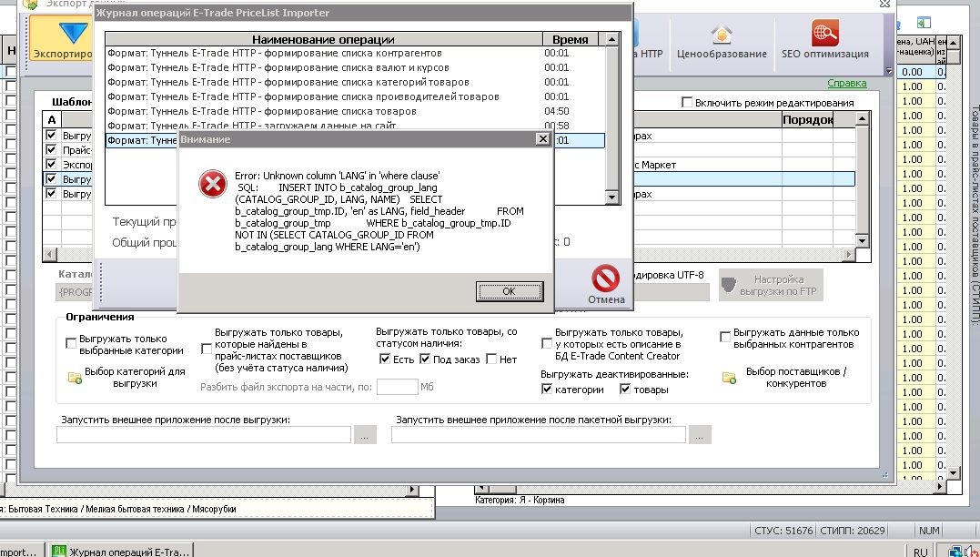This screenshot has width=980, height=557.
Task: Click the toolbar overflow arrow under SEO оптимизация
Action: pyautogui.click(x=889, y=71)
